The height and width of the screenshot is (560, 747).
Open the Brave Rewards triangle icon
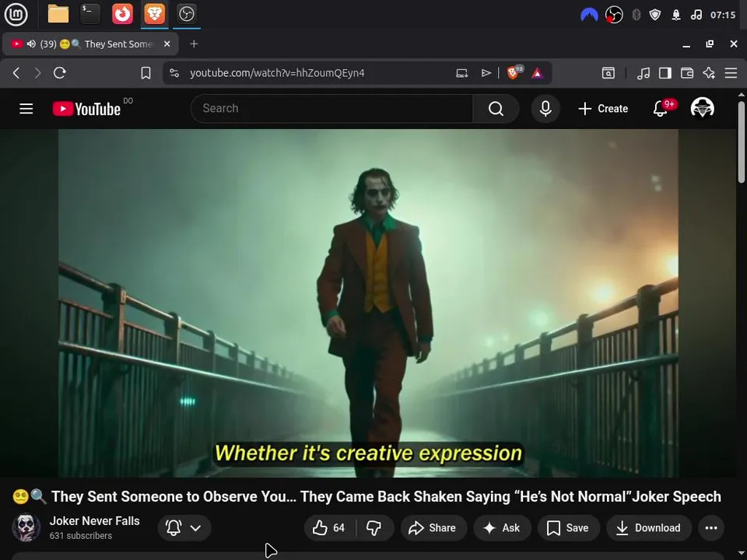pyautogui.click(x=538, y=73)
